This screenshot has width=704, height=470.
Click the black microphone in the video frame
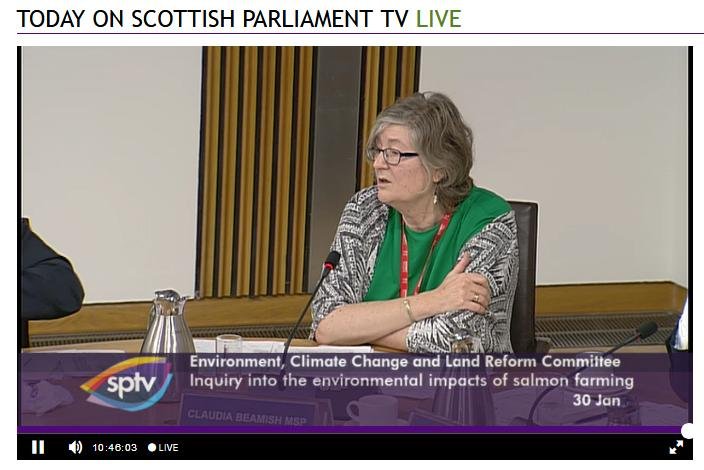310,305
